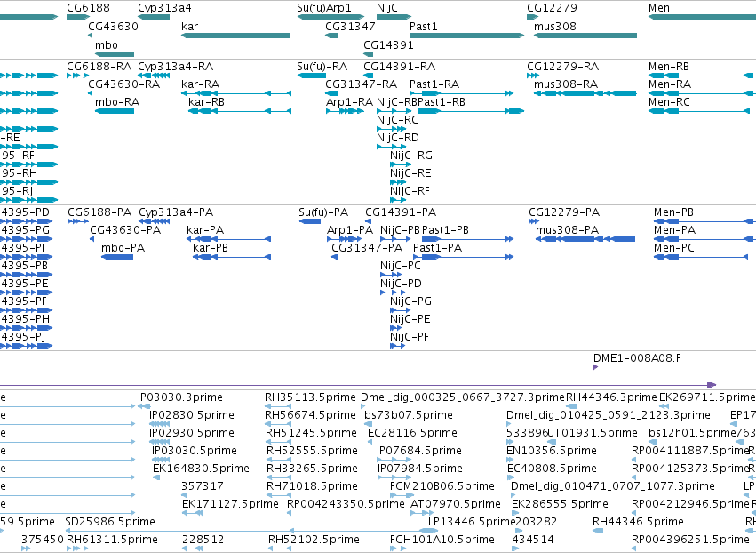Select protein Men-PC
The image size is (756, 553).
click(x=674, y=248)
